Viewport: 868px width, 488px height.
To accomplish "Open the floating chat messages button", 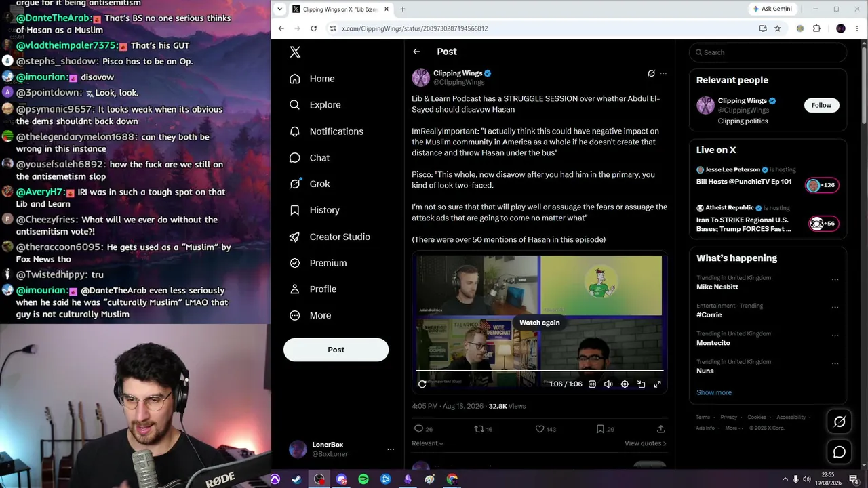I will tap(839, 452).
